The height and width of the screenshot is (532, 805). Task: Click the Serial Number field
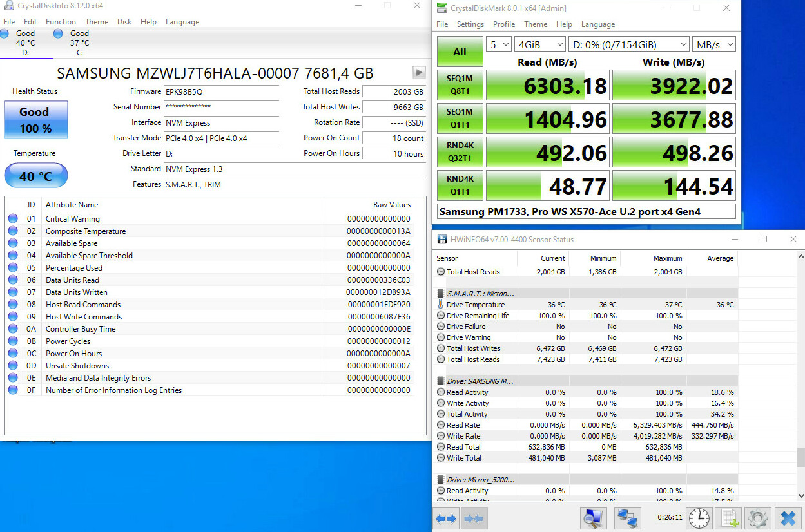221,107
